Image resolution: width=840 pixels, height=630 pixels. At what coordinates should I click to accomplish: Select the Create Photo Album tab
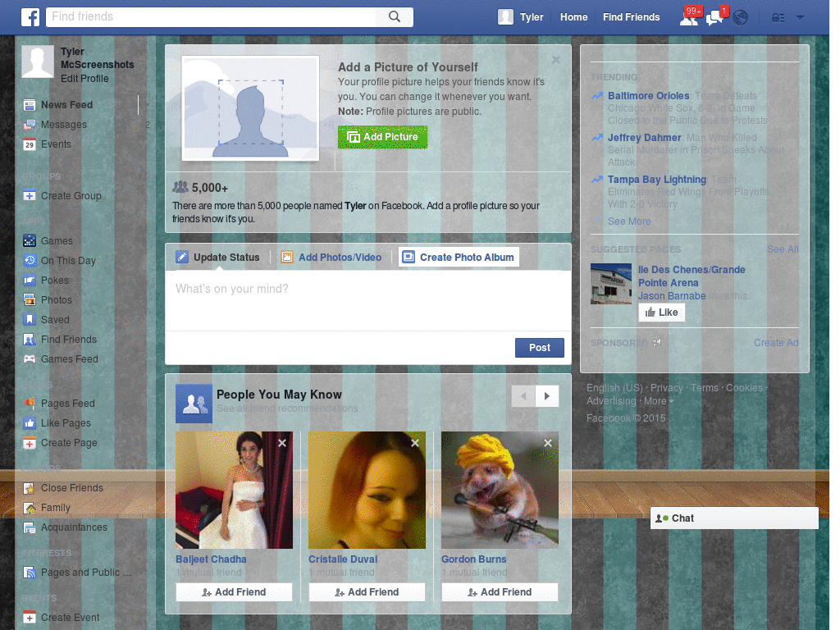click(x=459, y=257)
